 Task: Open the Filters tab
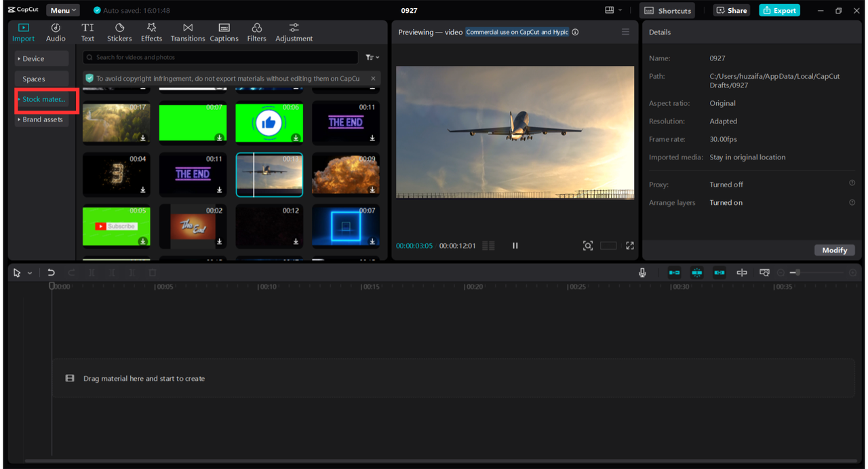pyautogui.click(x=256, y=32)
